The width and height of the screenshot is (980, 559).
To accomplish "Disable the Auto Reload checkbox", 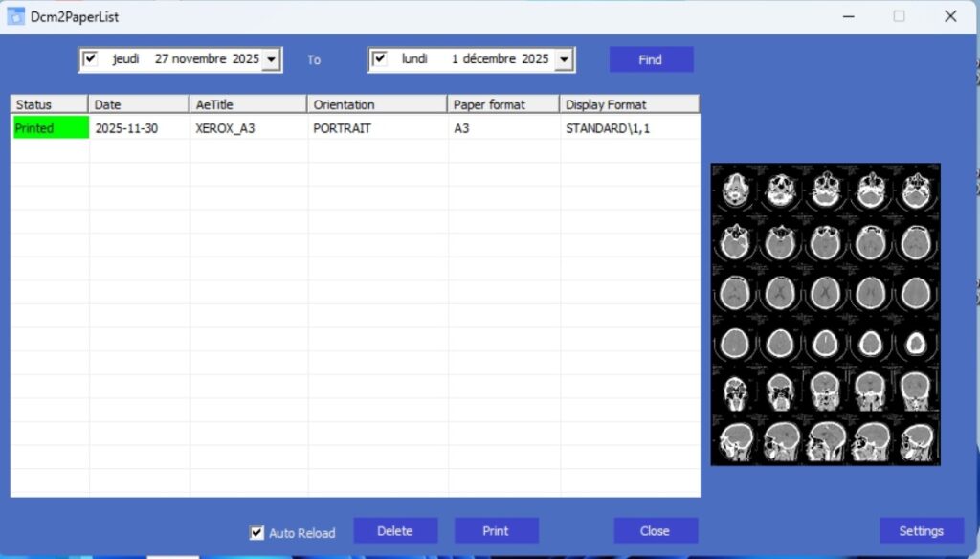I will pos(256,533).
